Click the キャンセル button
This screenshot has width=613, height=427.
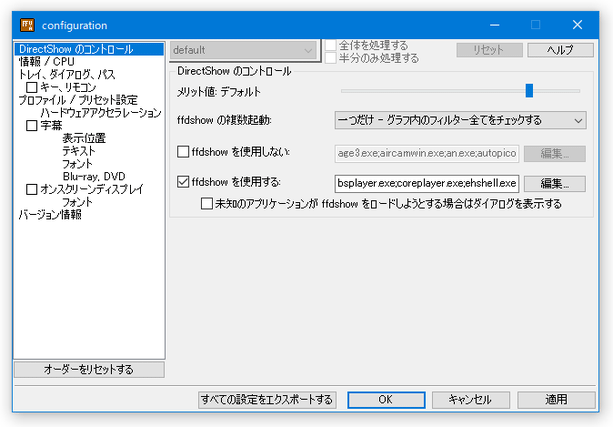pyautogui.click(x=471, y=400)
